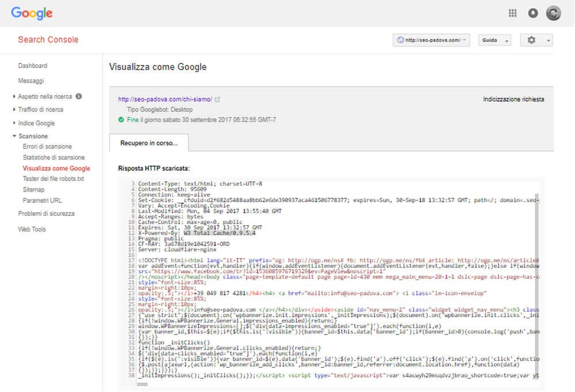Image resolution: width=575 pixels, height=392 pixels.
Task: Open Parametri URL
Action: (42, 201)
